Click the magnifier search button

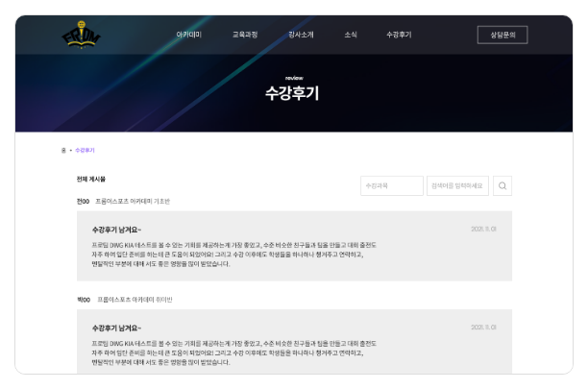click(502, 185)
